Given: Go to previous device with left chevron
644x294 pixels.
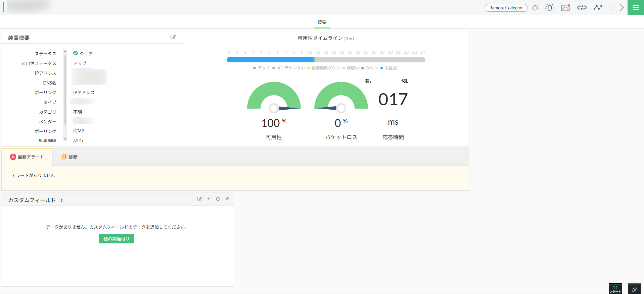Looking at the screenshot, I should pos(611,7).
